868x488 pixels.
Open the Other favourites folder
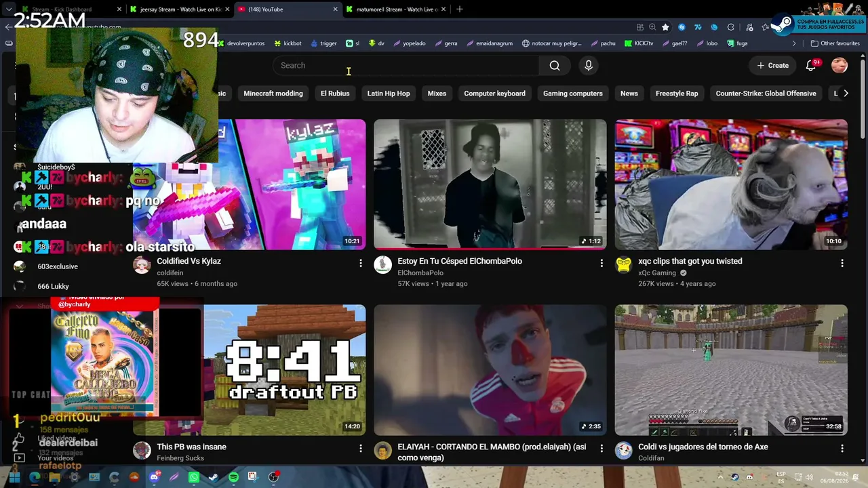point(835,43)
